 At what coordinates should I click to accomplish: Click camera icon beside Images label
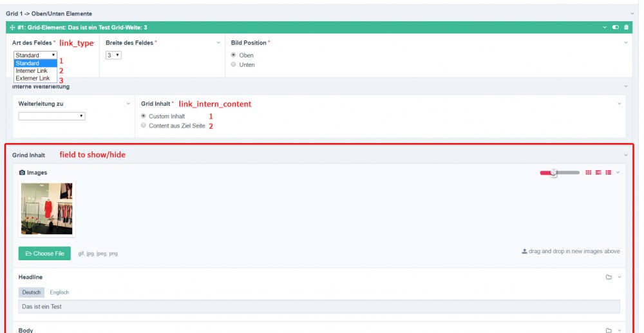click(23, 173)
